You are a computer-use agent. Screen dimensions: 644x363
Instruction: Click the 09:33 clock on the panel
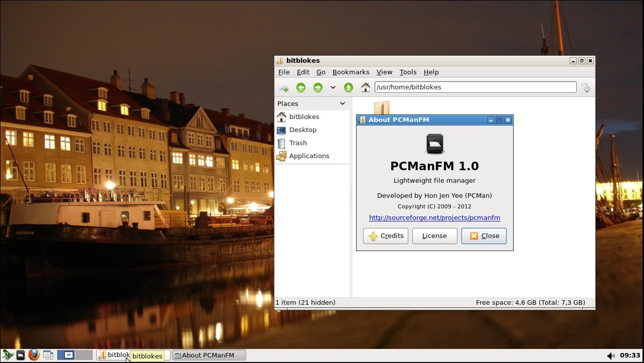pyautogui.click(x=630, y=355)
